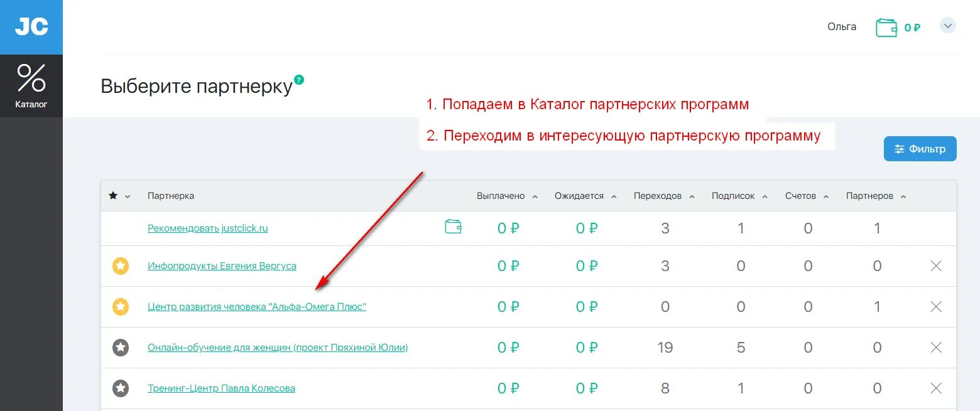Sort by Партнеров column
This screenshot has width=980, height=411.
coord(876,196)
